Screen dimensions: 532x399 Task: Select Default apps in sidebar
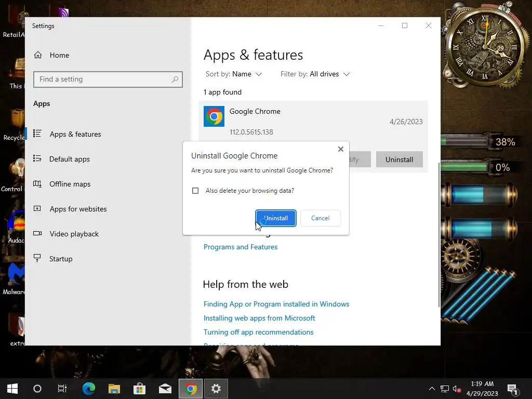click(x=69, y=159)
